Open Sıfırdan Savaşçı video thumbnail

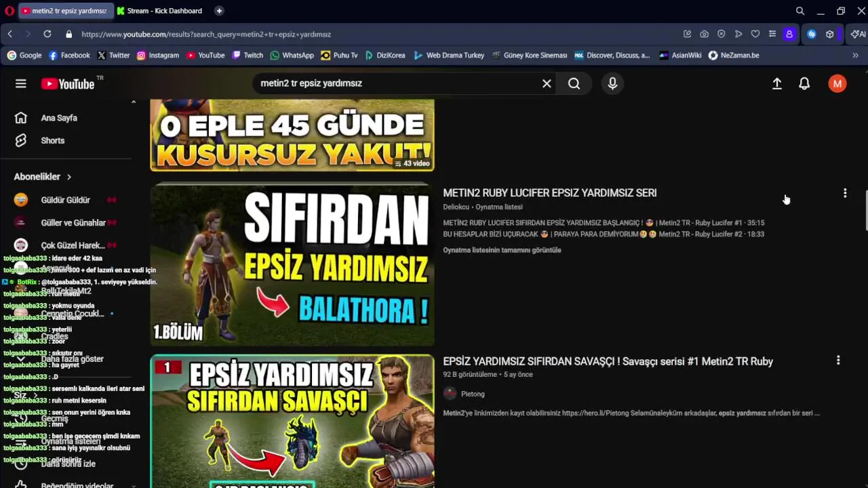292,421
